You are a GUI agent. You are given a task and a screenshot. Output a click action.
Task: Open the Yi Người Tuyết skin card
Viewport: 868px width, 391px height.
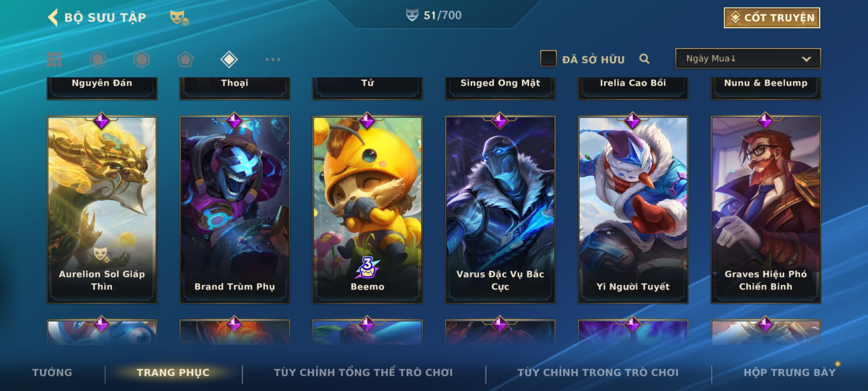(633, 209)
